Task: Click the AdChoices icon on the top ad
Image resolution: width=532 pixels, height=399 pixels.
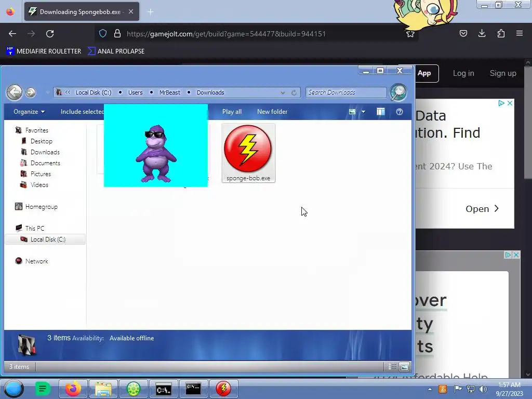Action: point(501,103)
